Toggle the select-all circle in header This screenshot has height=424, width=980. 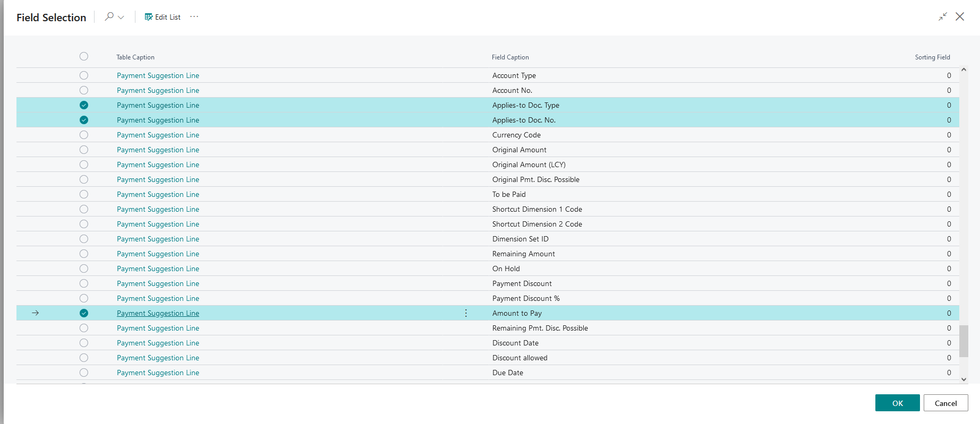(84, 56)
